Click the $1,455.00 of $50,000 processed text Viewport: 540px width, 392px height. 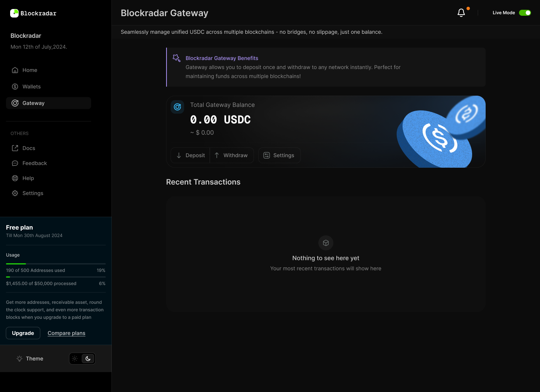41,284
